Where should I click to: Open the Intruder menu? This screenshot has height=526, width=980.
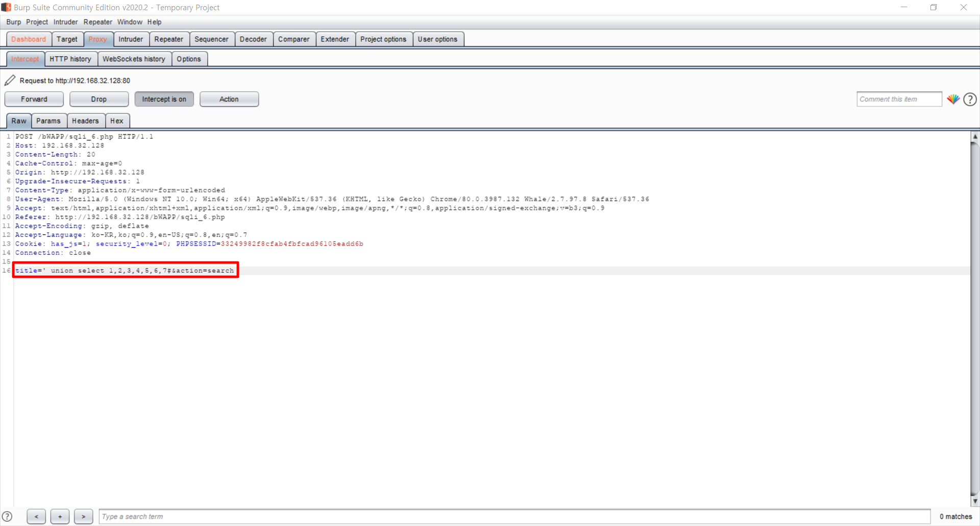[66, 22]
